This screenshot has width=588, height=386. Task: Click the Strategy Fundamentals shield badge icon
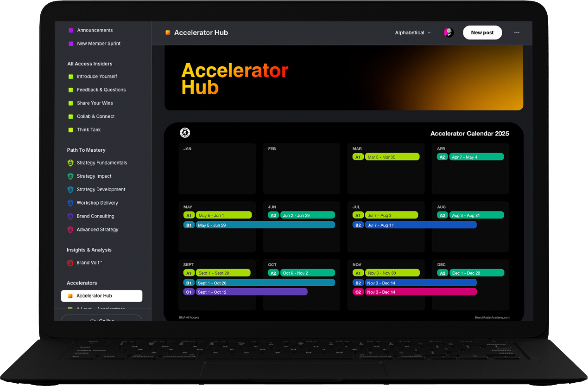tap(70, 163)
